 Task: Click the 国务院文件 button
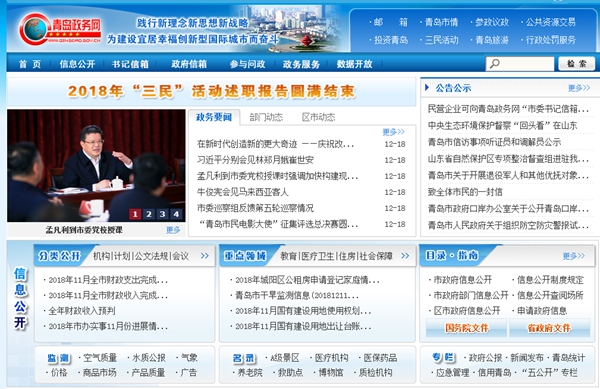click(466, 328)
